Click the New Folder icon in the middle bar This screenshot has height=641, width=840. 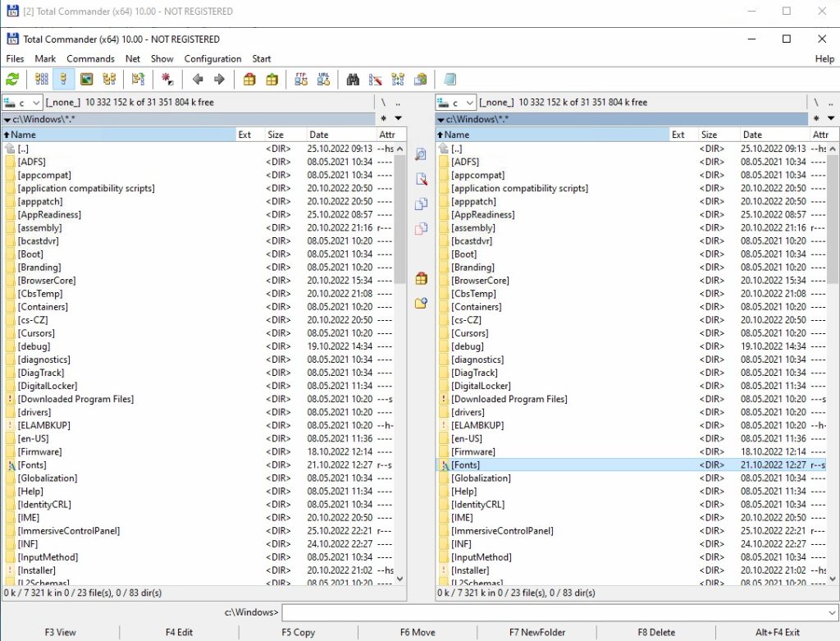(421, 303)
